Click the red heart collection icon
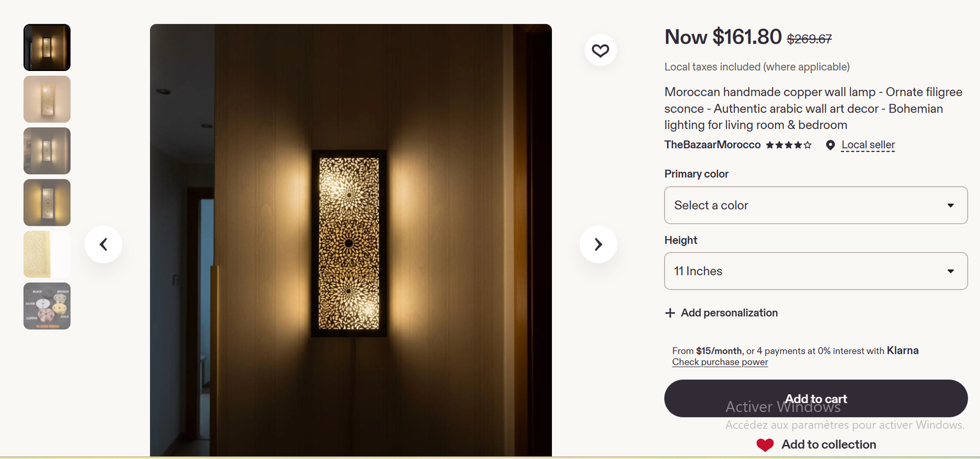This screenshot has width=980, height=459. click(765, 445)
